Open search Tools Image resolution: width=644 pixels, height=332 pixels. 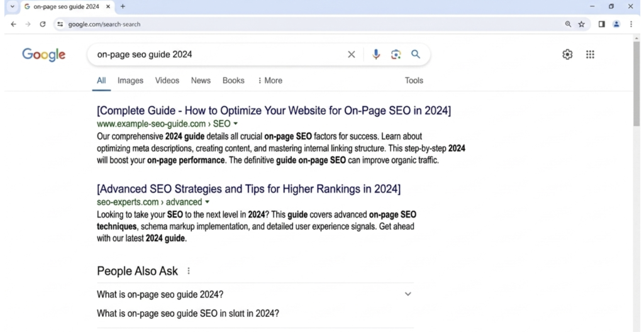tap(414, 80)
